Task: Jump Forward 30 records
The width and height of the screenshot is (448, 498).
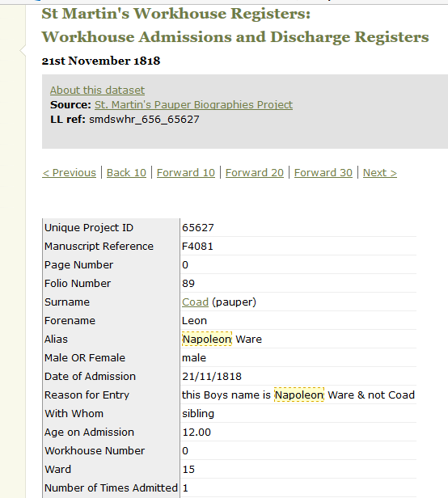Action: (323, 173)
